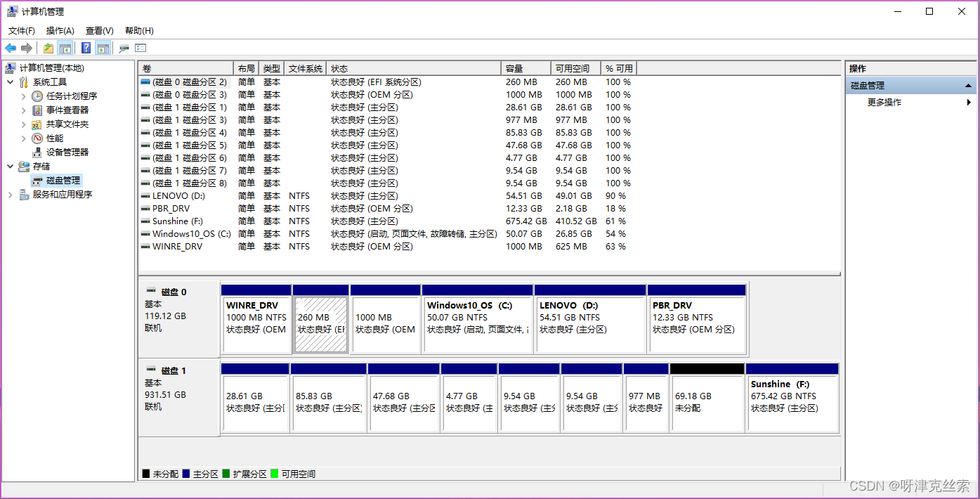Click the Up one level folder icon
The image size is (980, 499).
pyautogui.click(x=48, y=48)
